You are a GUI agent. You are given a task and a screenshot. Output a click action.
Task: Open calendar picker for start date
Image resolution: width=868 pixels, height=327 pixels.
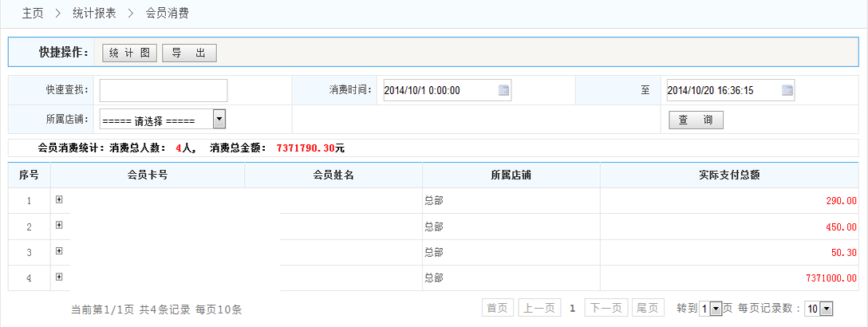pyautogui.click(x=503, y=90)
